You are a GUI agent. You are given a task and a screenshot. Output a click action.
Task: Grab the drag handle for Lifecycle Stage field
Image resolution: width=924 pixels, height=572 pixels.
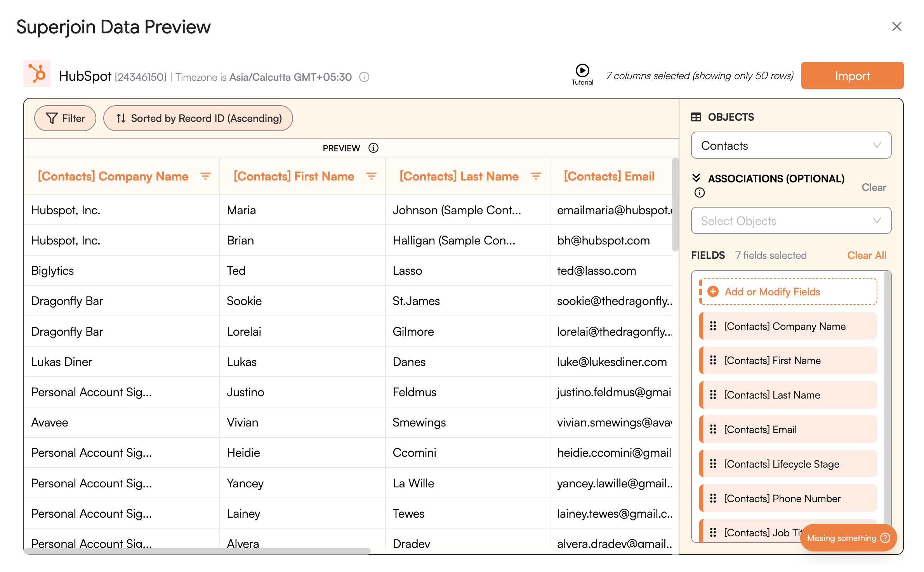[713, 464]
